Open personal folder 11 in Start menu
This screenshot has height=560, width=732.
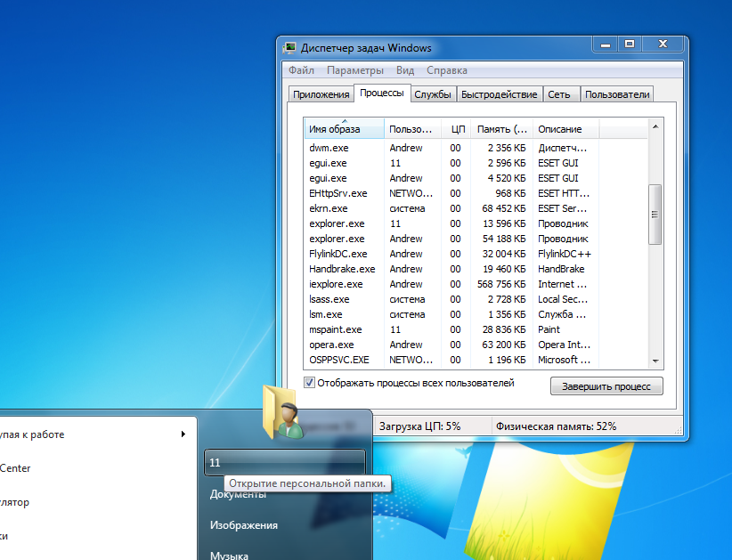pos(285,462)
